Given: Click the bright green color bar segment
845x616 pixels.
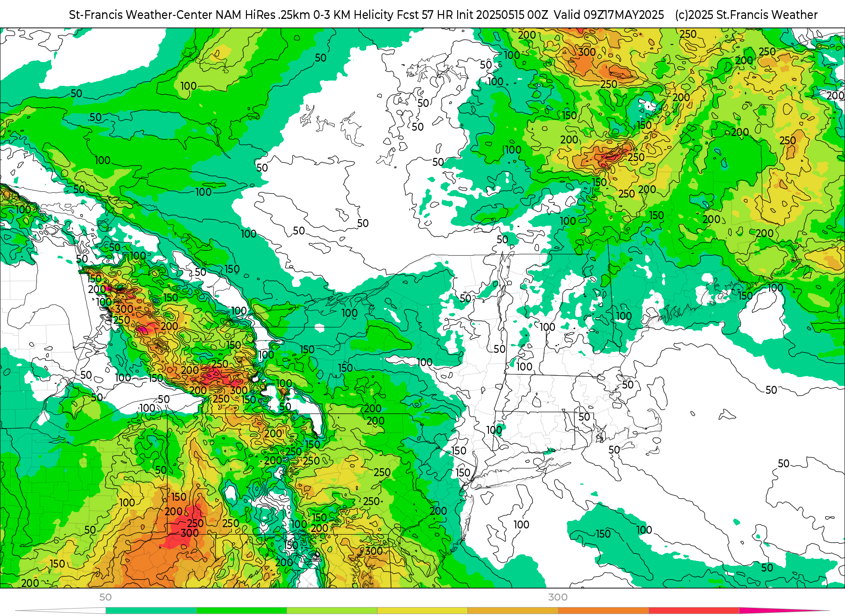Looking at the screenshot, I should pos(242,611).
